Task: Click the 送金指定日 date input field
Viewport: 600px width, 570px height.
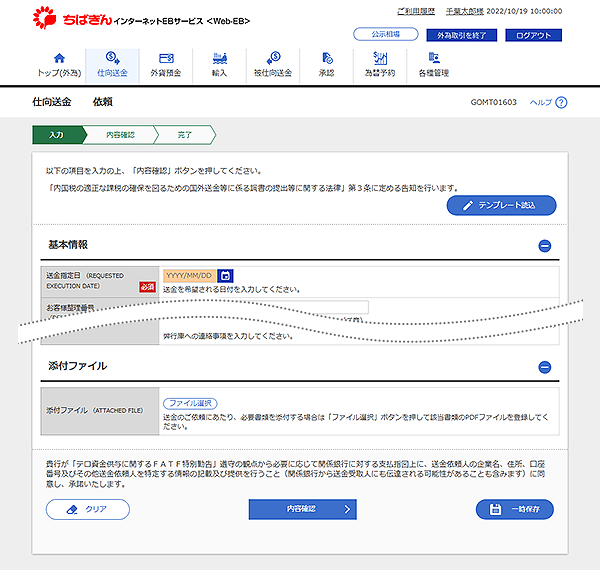Action: (x=189, y=275)
